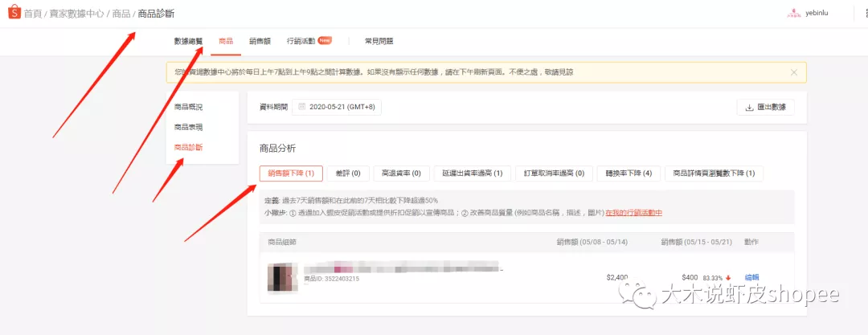The height and width of the screenshot is (335, 868).
Task: Select 商品詳情頁瀏覽數下降 (1) filter
Action: [714, 174]
